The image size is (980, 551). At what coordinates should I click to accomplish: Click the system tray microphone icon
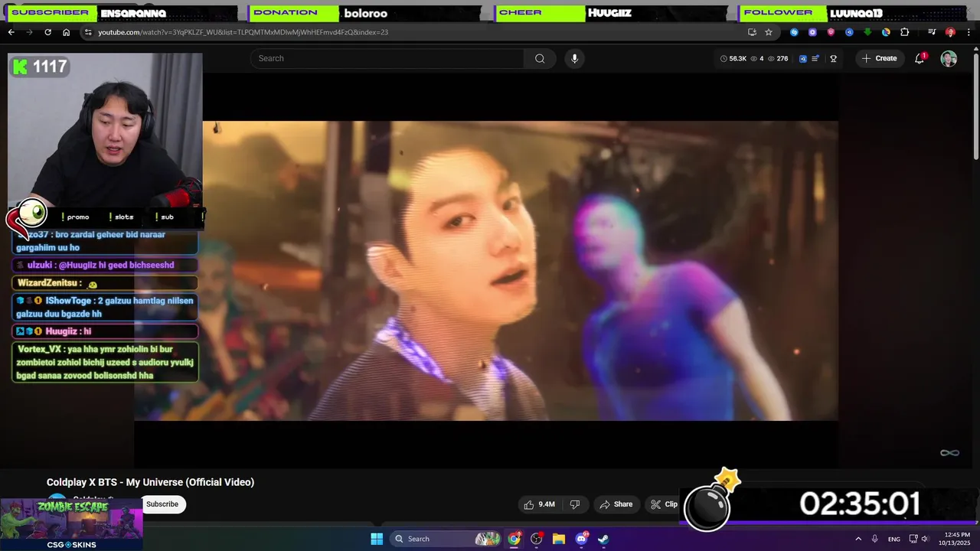875,539
